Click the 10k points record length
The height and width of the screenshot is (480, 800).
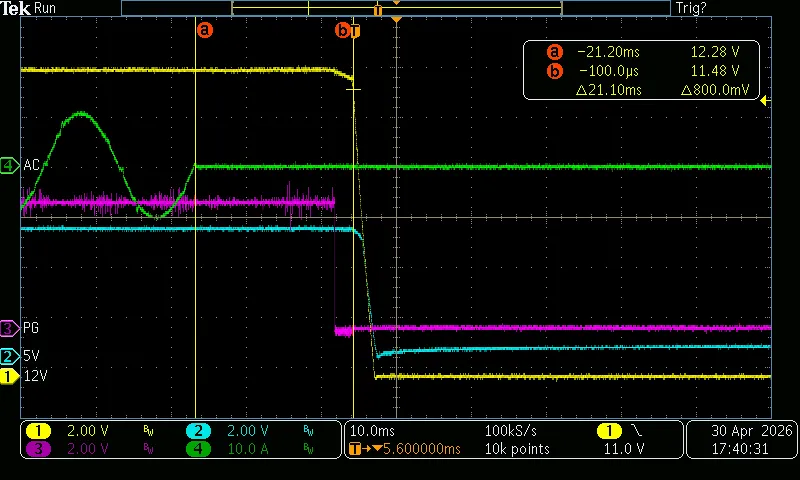517,449
